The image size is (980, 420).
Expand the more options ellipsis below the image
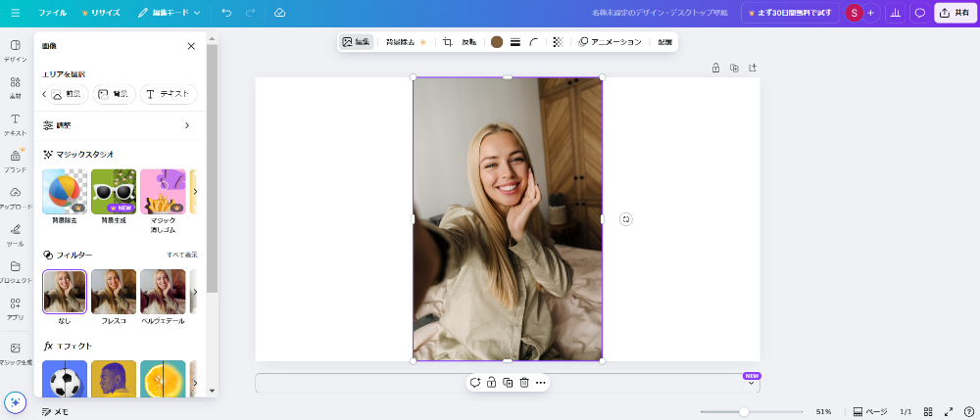[540, 383]
